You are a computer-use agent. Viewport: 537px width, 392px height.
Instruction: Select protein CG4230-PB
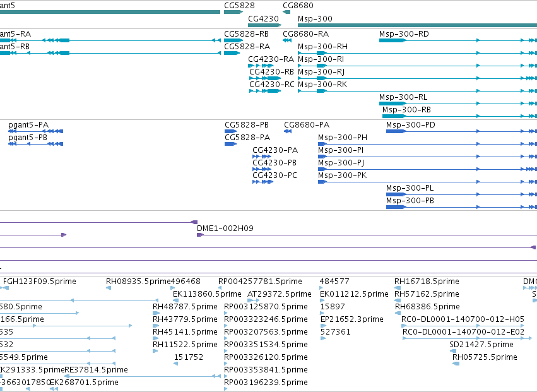(x=274, y=163)
